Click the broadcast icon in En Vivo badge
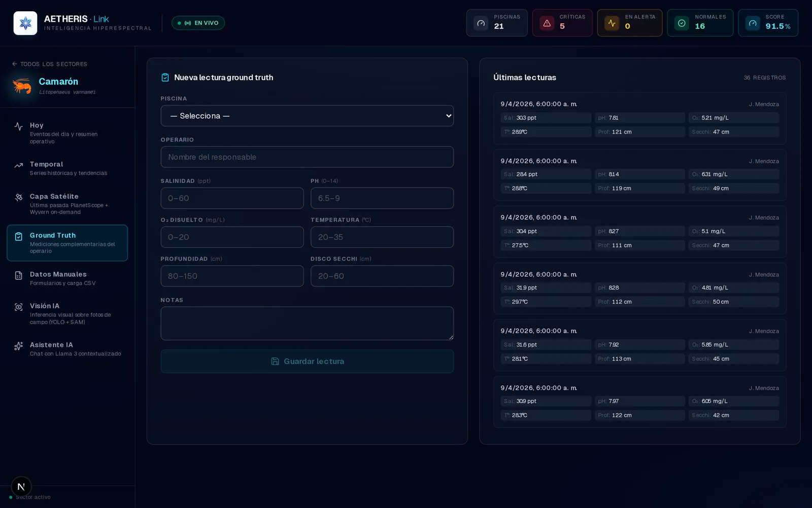 tap(188, 23)
